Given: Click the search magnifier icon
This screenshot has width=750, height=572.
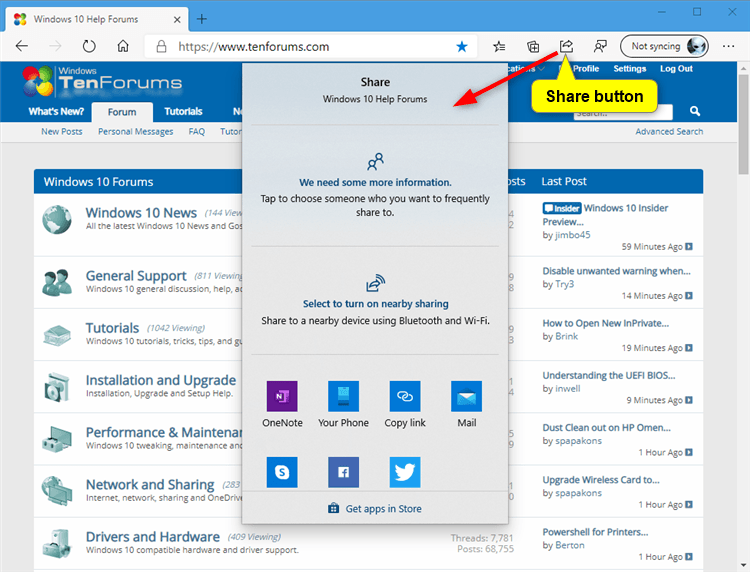Looking at the screenshot, I should coord(695,111).
